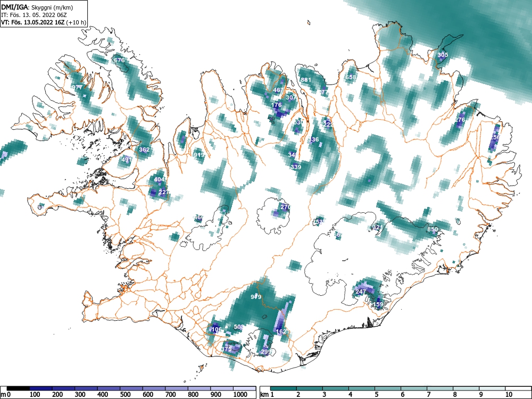Click the 10 label on the km scale
The image size is (532, 399).
509,395
